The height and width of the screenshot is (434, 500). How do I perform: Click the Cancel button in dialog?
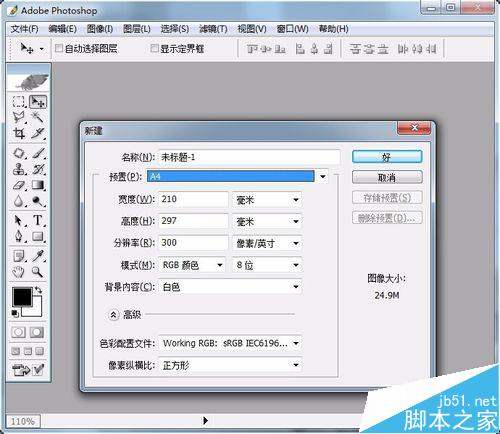387,177
